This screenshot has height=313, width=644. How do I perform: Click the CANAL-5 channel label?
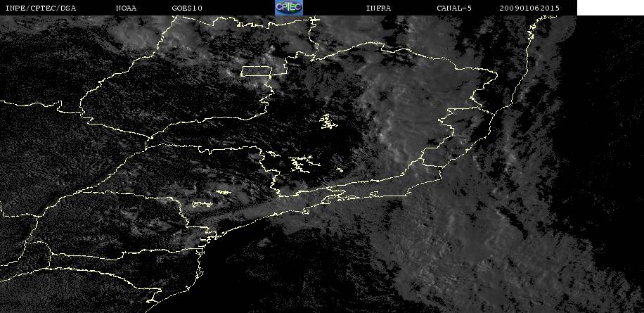point(454,8)
